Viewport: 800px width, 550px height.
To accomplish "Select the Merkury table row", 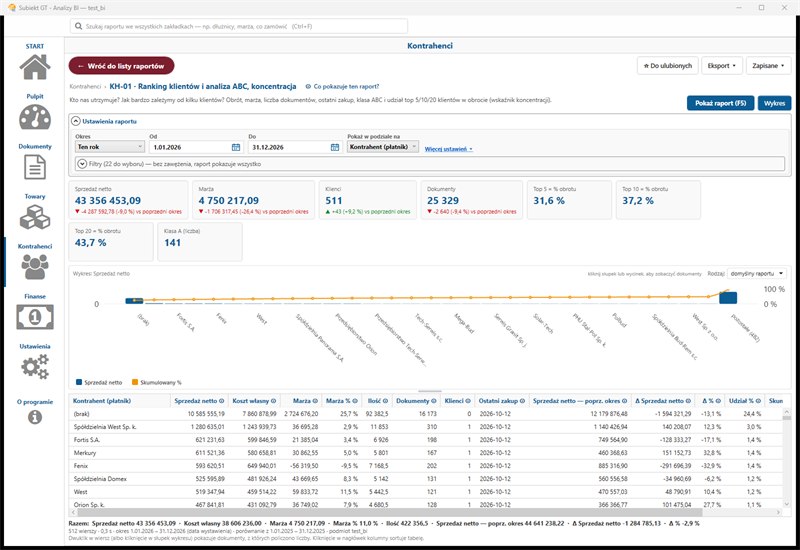I will 426,453.
